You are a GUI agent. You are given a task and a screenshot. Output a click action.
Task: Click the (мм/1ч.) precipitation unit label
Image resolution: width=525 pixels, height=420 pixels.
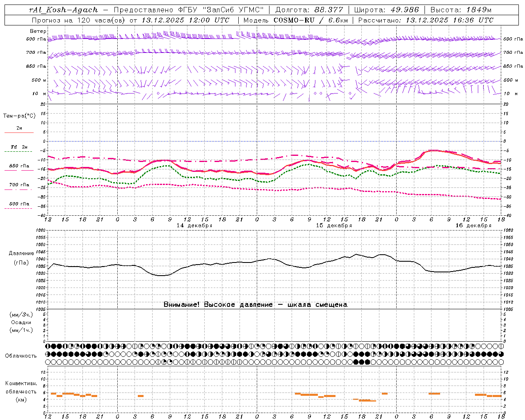(21, 330)
